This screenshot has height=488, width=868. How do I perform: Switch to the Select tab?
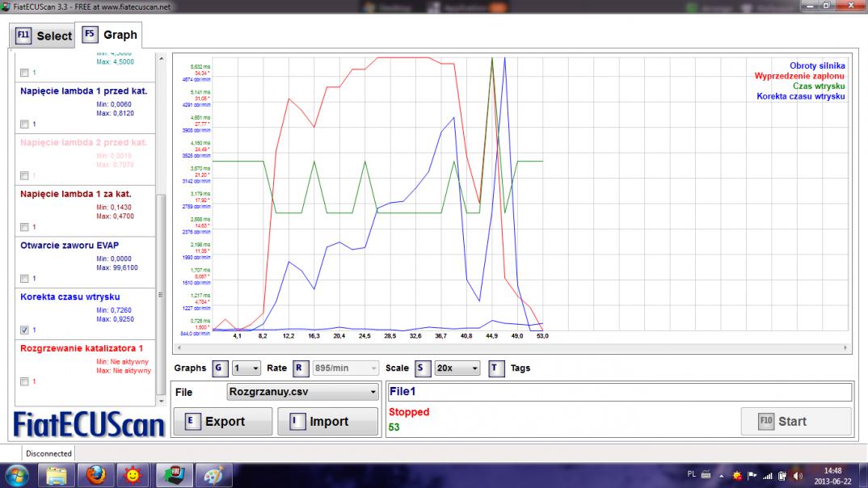click(43, 36)
